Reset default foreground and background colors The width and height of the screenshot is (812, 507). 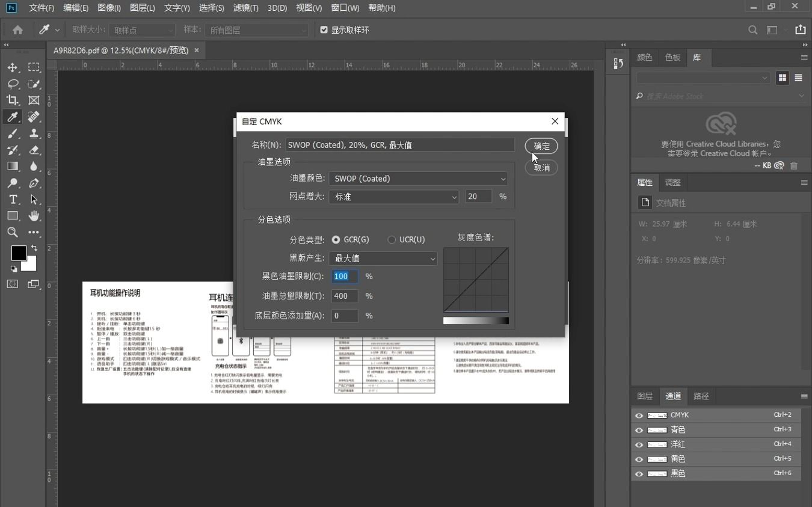tap(14, 269)
